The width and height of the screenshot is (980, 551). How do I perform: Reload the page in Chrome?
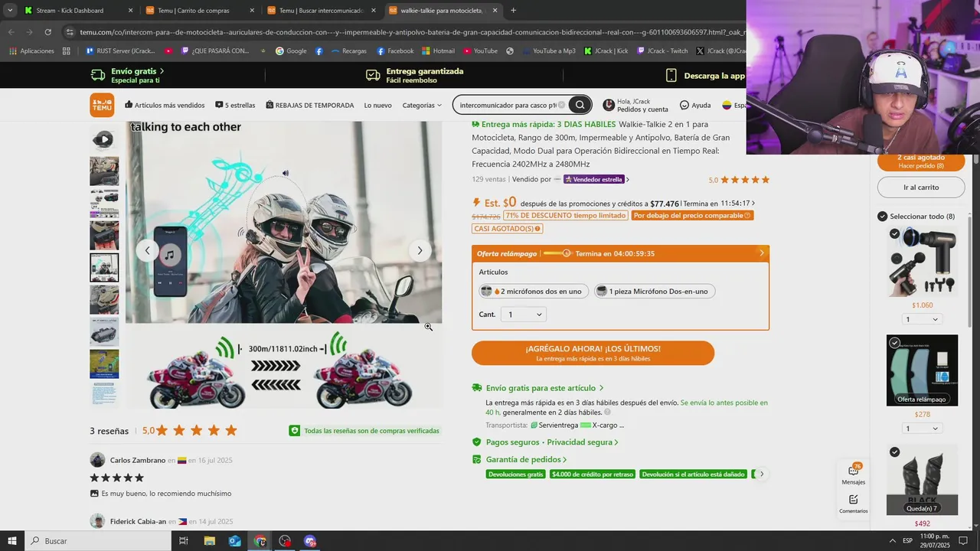(x=47, y=32)
